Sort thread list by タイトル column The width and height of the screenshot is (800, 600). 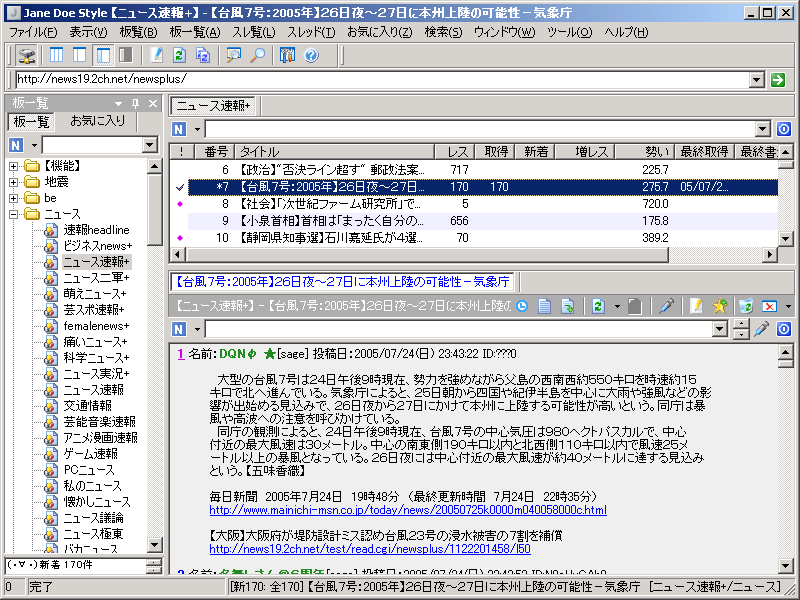click(x=334, y=152)
